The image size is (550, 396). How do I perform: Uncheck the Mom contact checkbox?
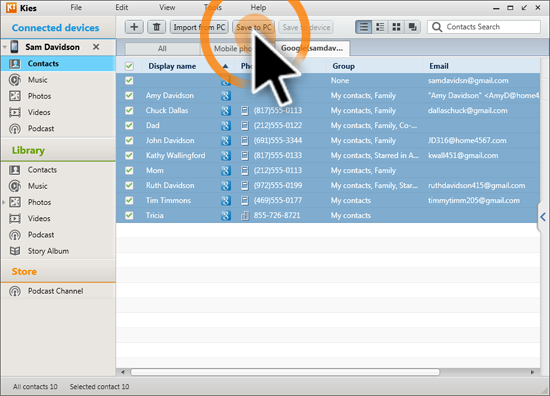point(129,170)
